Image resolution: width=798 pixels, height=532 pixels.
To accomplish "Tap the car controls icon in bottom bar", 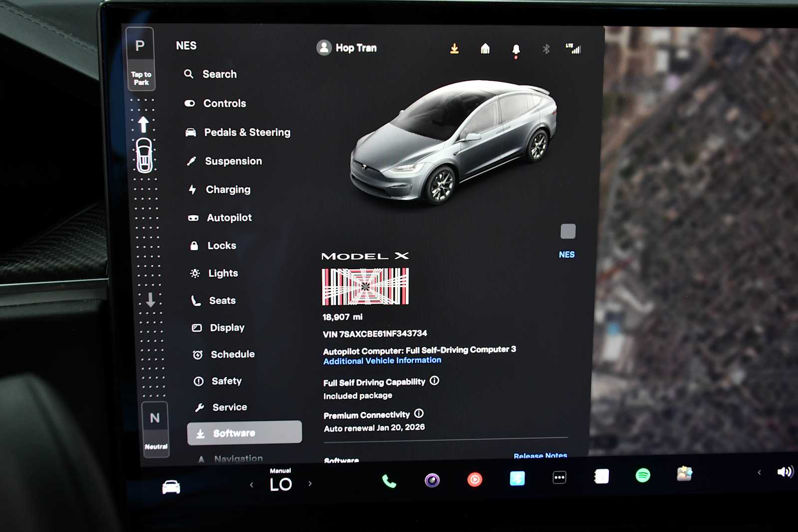I will (x=171, y=487).
